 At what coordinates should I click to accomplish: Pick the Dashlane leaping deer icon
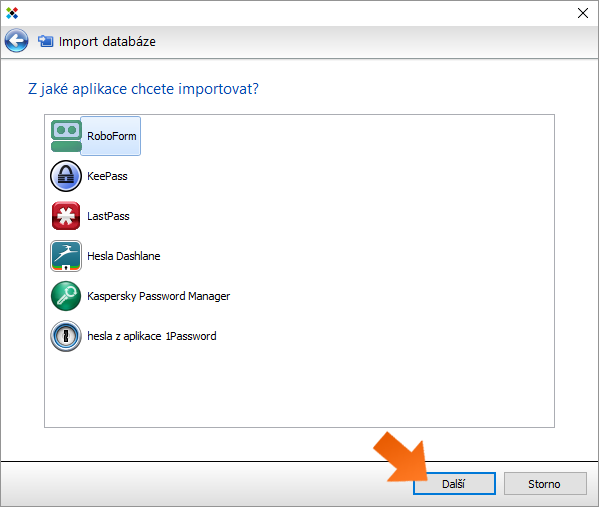coord(66,256)
